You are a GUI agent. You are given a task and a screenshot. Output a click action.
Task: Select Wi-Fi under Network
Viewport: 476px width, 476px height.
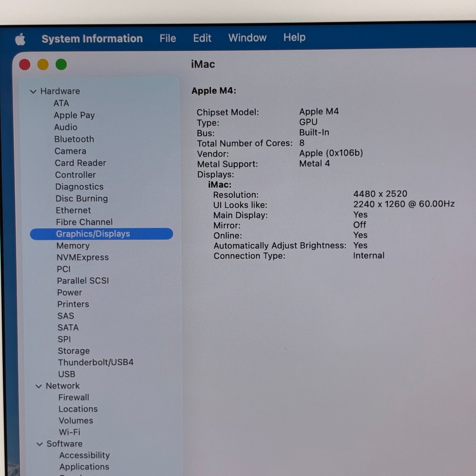click(70, 432)
